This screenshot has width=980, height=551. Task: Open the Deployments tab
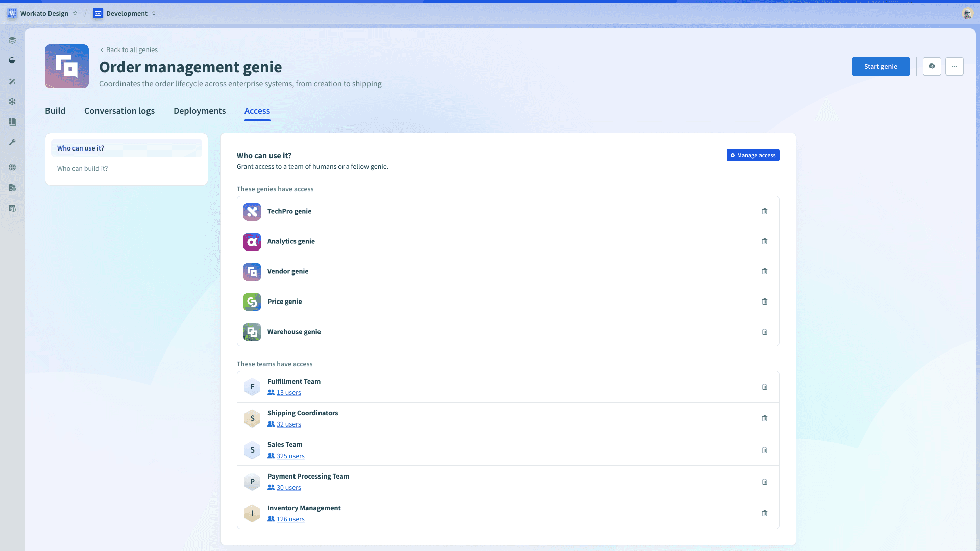click(x=200, y=111)
